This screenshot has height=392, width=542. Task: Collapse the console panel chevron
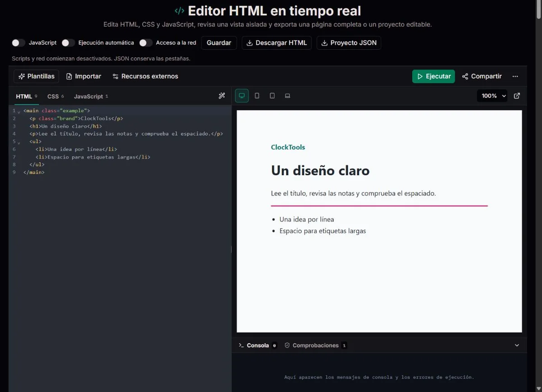pos(517,345)
